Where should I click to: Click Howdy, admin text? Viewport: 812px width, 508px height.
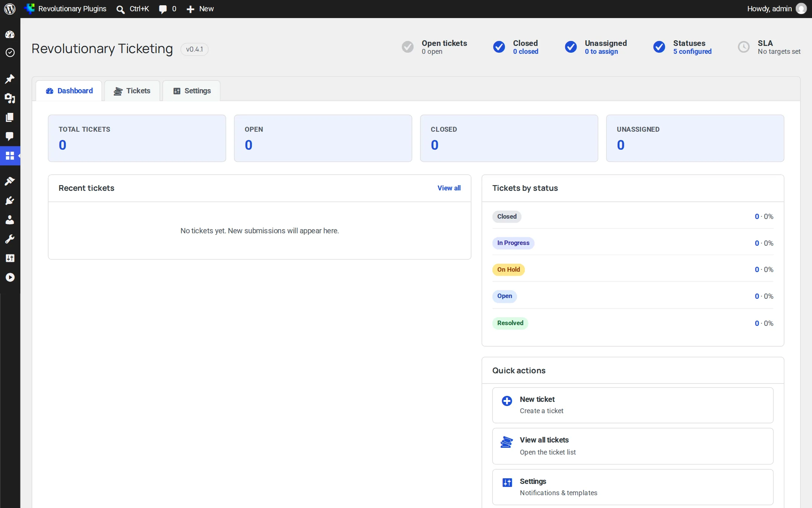[769, 9]
